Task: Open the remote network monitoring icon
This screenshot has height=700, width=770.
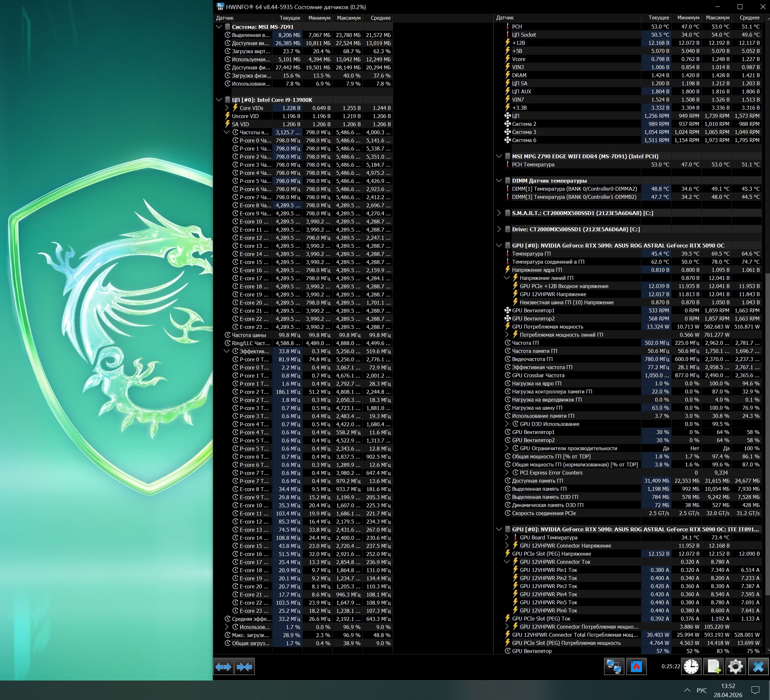Action: [614, 666]
